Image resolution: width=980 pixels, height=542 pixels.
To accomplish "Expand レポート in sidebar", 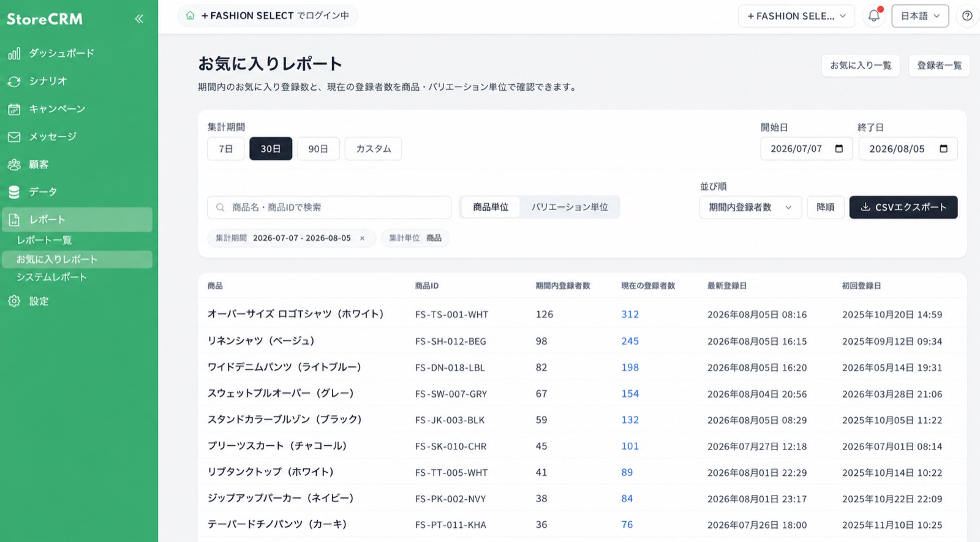I will [x=77, y=219].
